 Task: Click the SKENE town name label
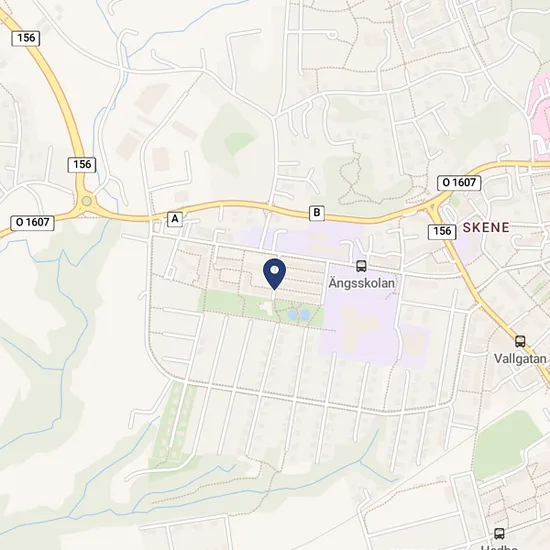pos(486,228)
